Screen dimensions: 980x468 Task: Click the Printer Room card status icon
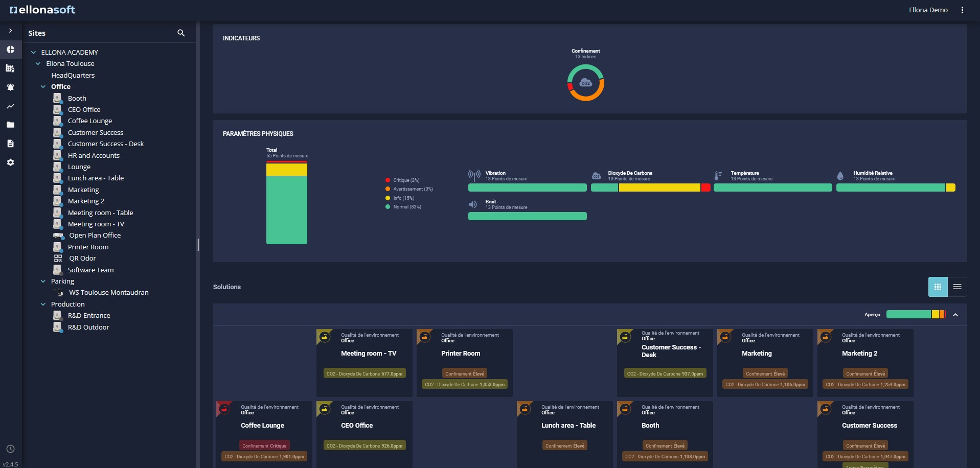click(424, 337)
